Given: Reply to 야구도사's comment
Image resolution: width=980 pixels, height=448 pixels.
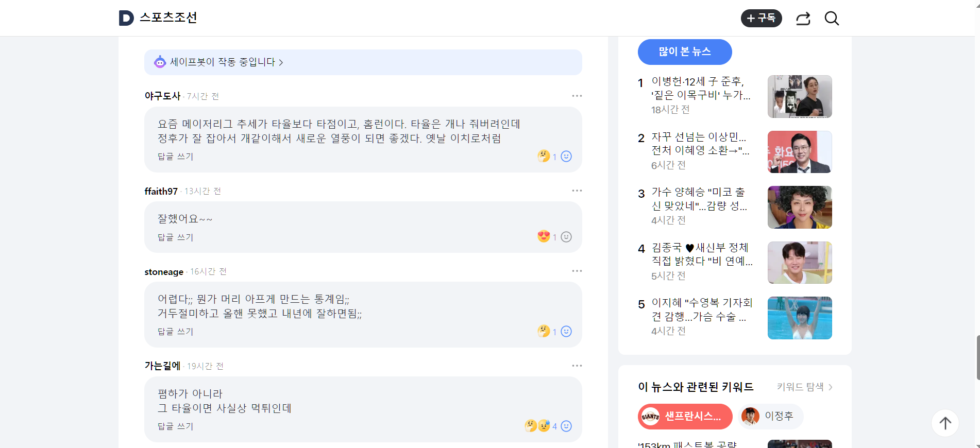Looking at the screenshot, I should 175,157.
